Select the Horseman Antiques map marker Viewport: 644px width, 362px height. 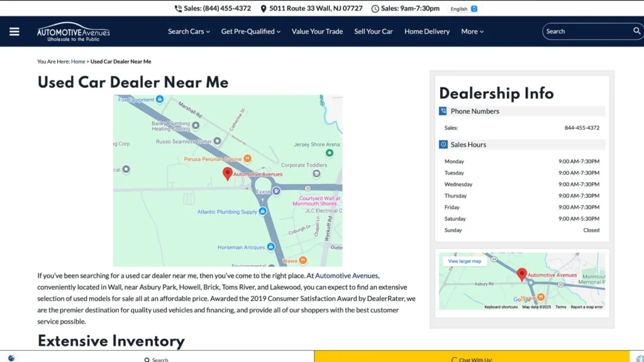pyautogui.click(x=270, y=246)
